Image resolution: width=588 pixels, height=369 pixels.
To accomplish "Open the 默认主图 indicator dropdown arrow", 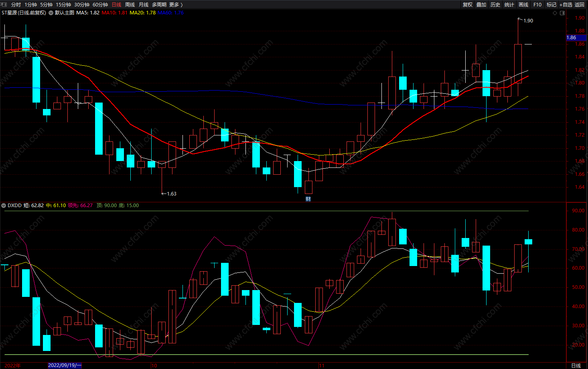I will coord(51,13).
